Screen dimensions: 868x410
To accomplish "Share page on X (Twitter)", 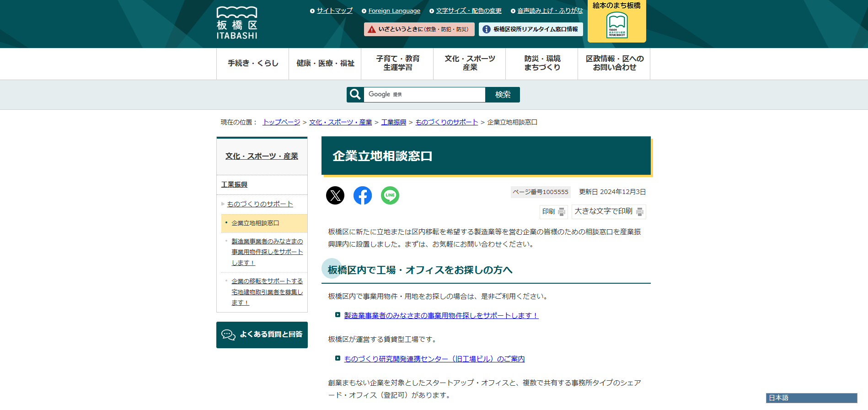I will tap(335, 195).
